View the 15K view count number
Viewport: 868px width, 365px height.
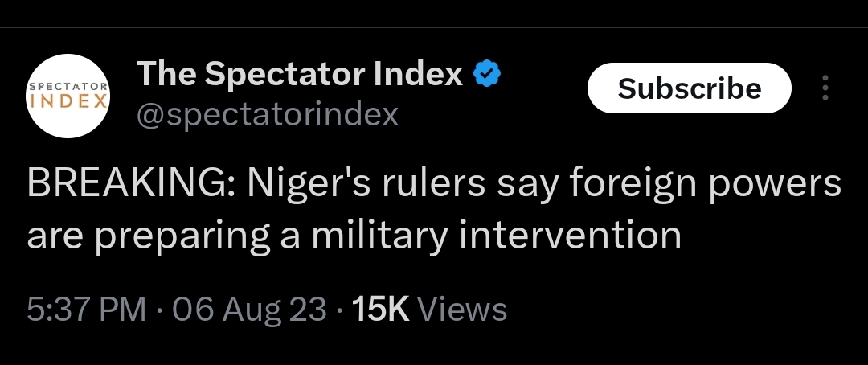point(382,309)
